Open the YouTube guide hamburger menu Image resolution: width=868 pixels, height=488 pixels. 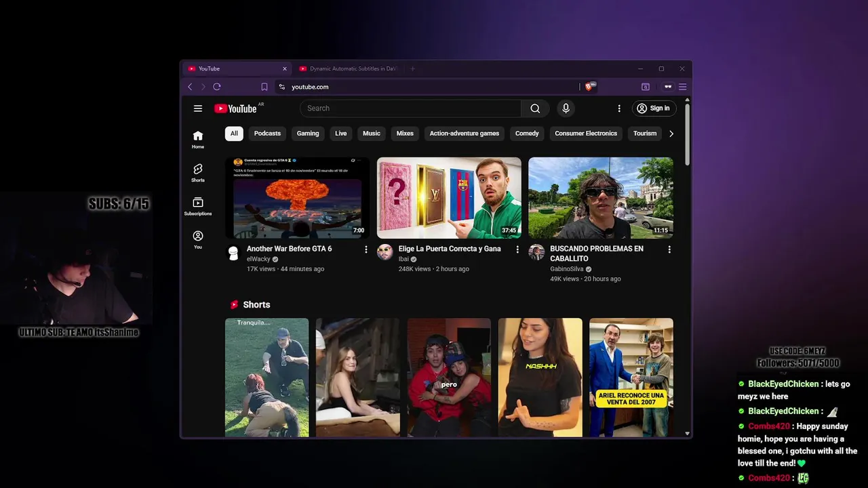coord(198,108)
